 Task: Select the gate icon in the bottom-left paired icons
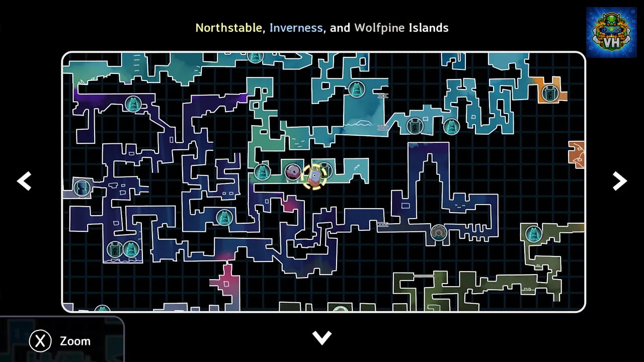[115, 249]
